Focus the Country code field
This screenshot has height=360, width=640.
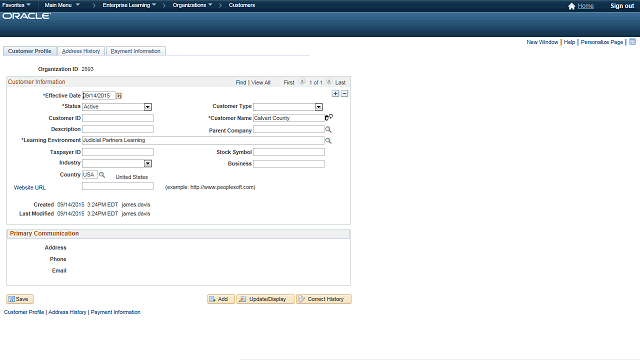[90, 175]
